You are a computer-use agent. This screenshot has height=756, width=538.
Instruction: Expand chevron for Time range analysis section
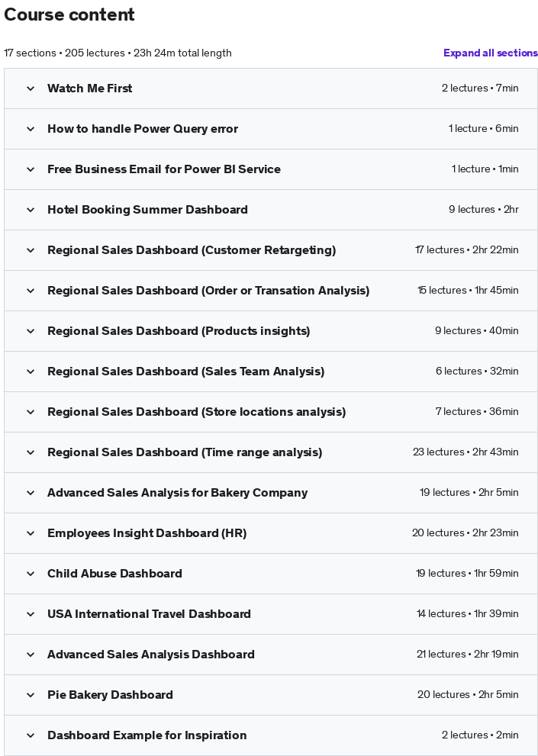[31, 452]
